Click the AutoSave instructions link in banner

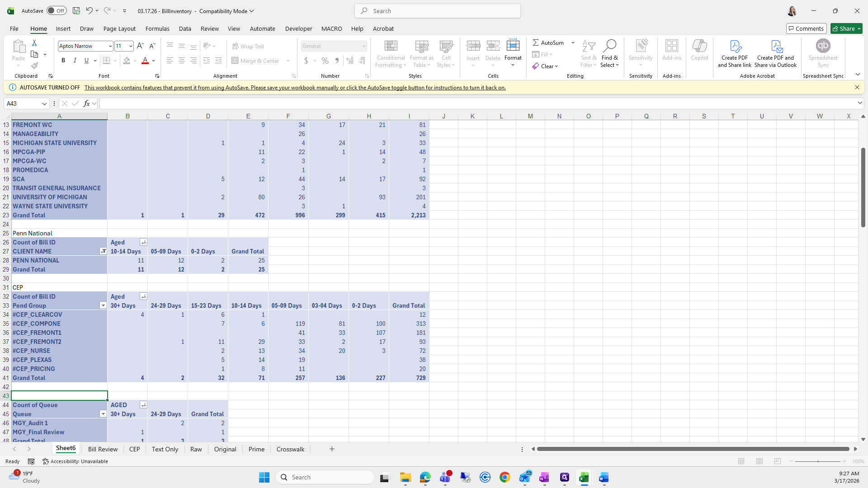(295, 88)
